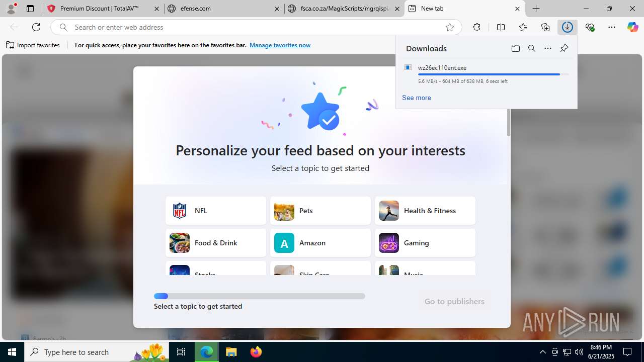Viewport: 644px width, 362px height.
Task: Pin the Downloads panel
Action: (564, 48)
